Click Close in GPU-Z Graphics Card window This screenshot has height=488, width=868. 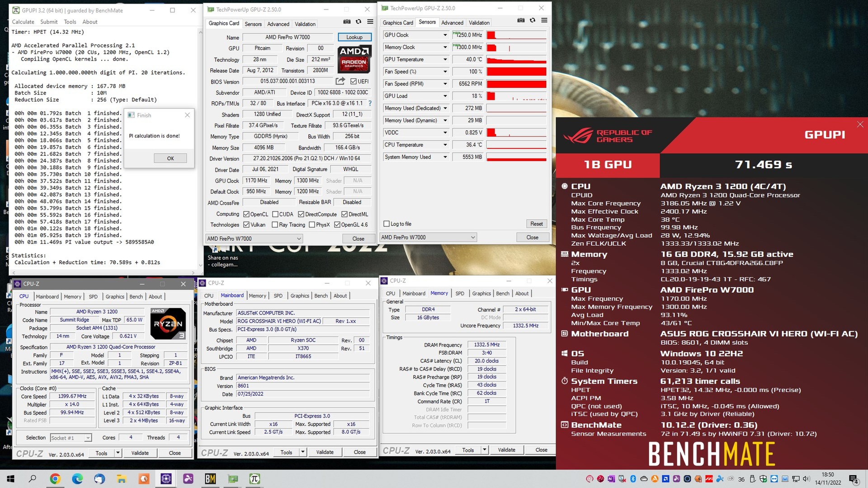pos(359,239)
